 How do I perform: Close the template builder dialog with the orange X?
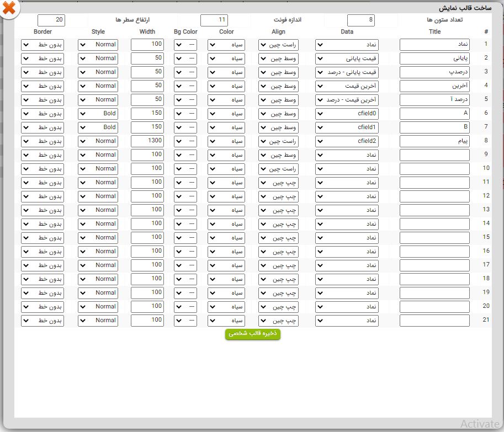tap(9, 9)
